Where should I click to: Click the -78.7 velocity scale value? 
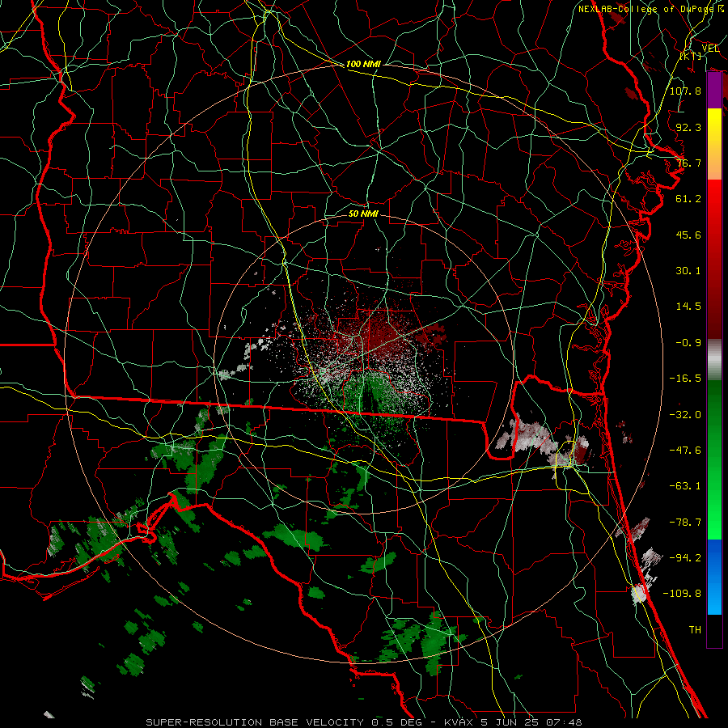pyautogui.click(x=685, y=523)
